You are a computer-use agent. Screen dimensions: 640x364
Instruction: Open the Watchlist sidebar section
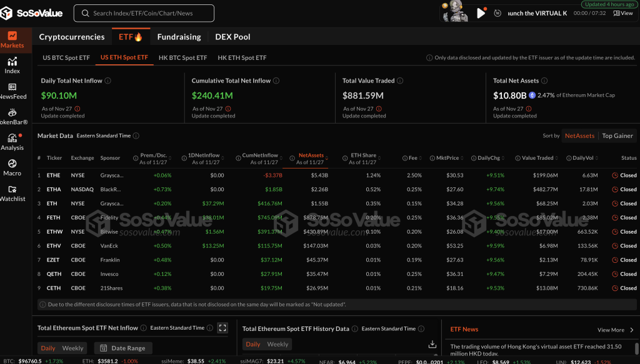12,194
